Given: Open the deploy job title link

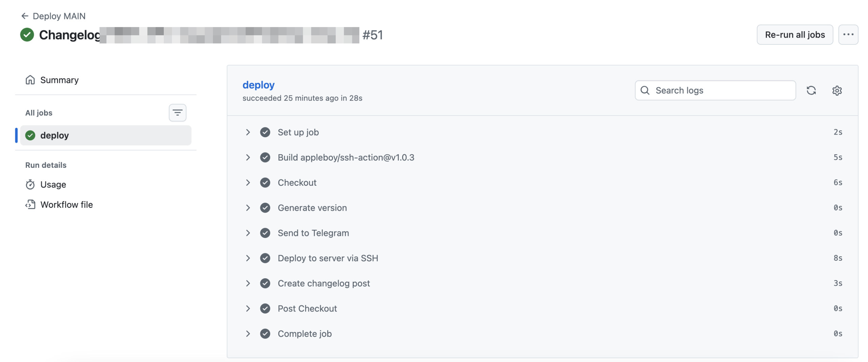Looking at the screenshot, I should [259, 85].
